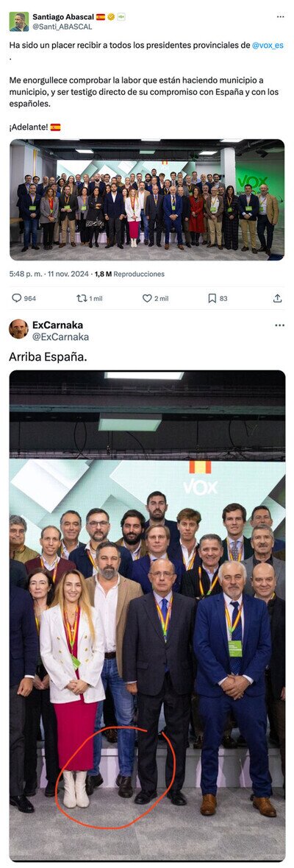Click the verified badge next to Santiago Abascal
This screenshot has width=294, height=868.
pyautogui.click(x=111, y=17)
